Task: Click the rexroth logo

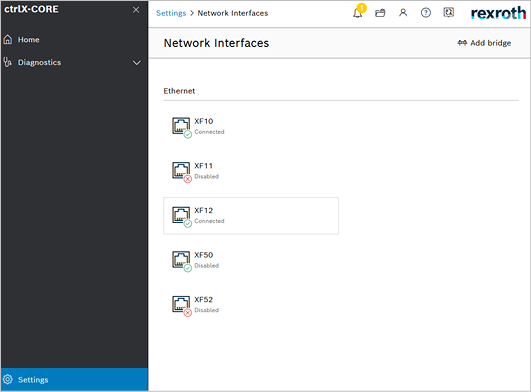Action: click(x=498, y=13)
